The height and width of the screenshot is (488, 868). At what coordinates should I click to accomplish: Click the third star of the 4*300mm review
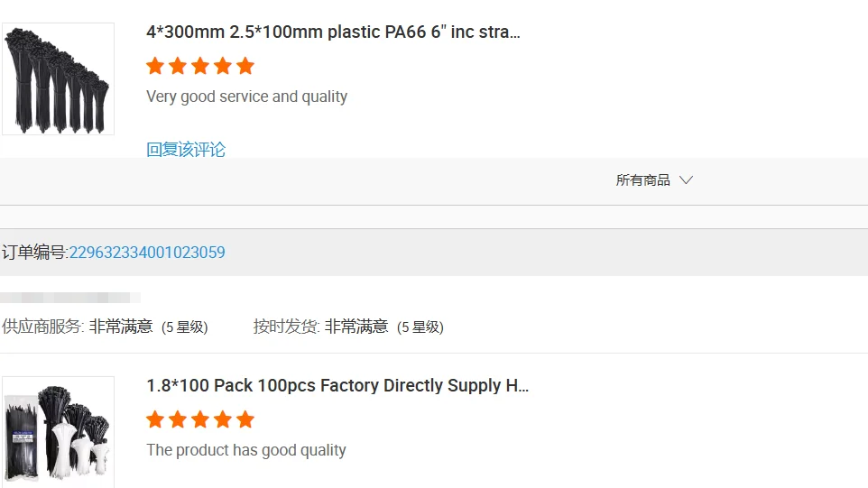(200, 66)
